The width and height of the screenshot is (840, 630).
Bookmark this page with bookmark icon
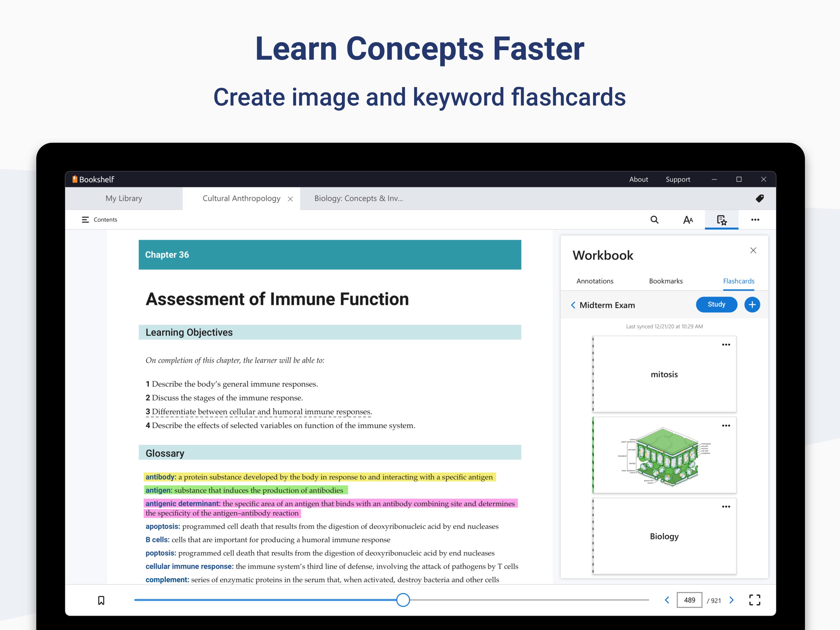pyautogui.click(x=101, y=600)
